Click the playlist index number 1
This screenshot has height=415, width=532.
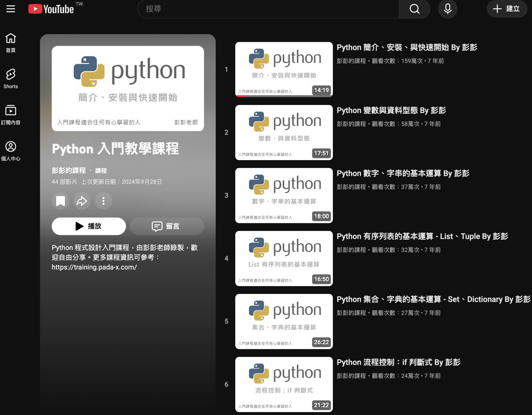227,69
